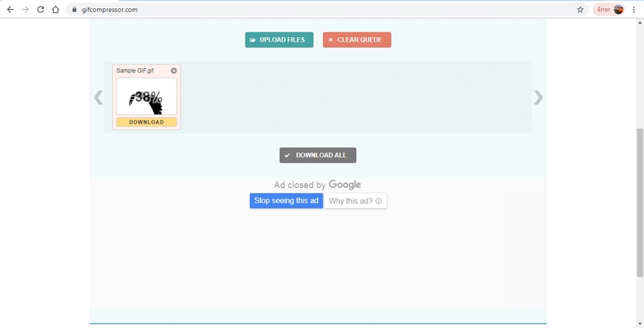The image size is (644, 328).
Task: Open the browser home page
Action: click(55, 10)
